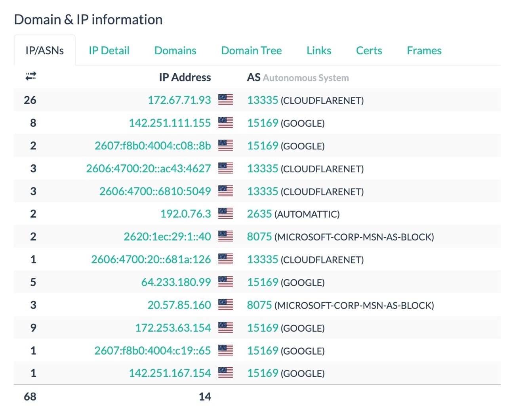
Task: Click the US flag beside 2606:4700:20::681a:126
Action: coord(225,259)
